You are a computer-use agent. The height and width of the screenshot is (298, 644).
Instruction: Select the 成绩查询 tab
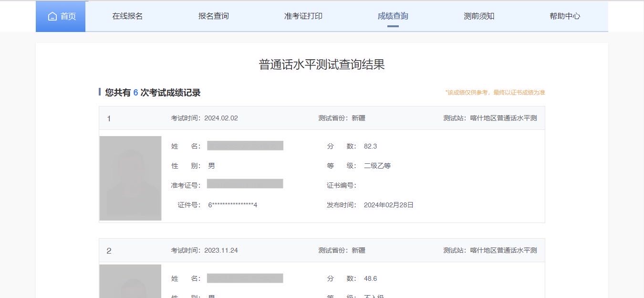point(393,16)
